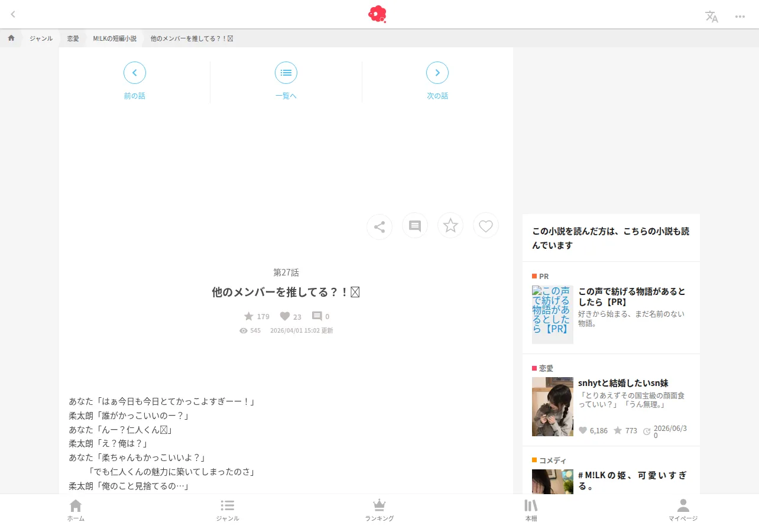
Task: Click episode title 他のメンバーを推してる？！
Action: click(286, 292)
